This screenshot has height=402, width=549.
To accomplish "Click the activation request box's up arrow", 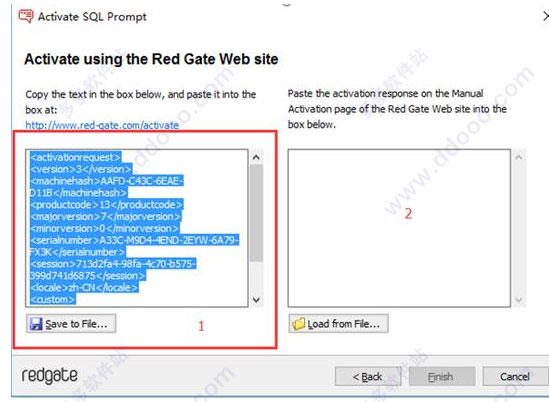I will [256, 157].
